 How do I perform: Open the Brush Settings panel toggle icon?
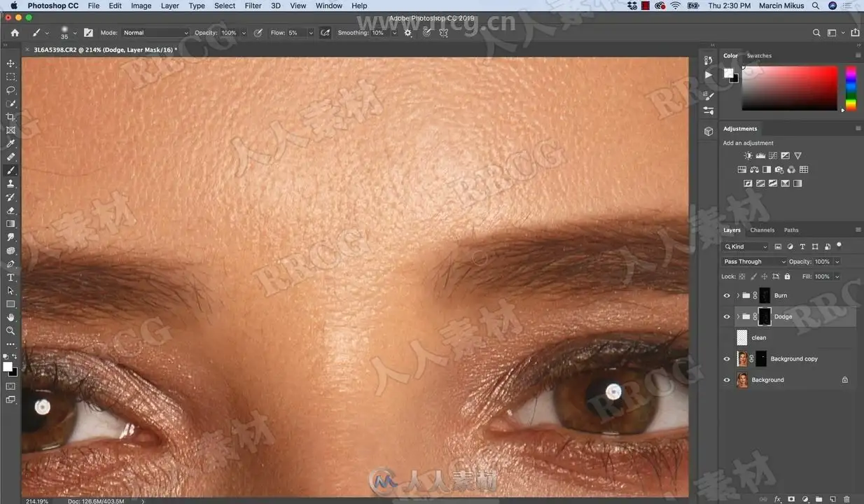tap(88, 33)
